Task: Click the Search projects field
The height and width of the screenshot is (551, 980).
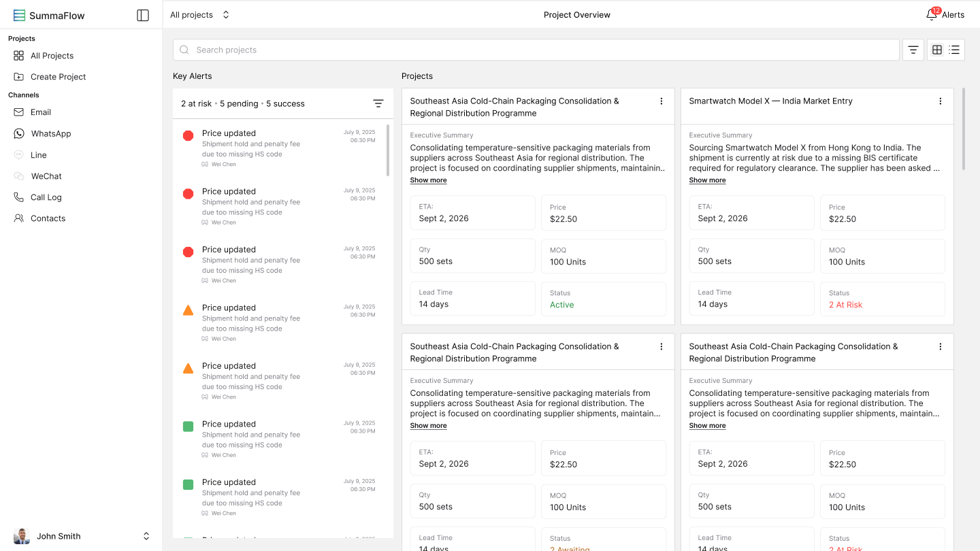Action: pos(536,50)
